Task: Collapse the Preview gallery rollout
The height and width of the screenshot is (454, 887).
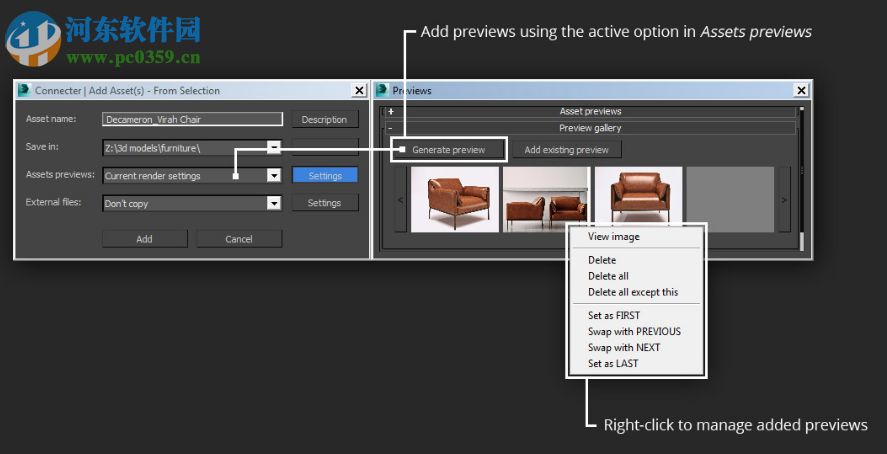Action: coord(591,128)
